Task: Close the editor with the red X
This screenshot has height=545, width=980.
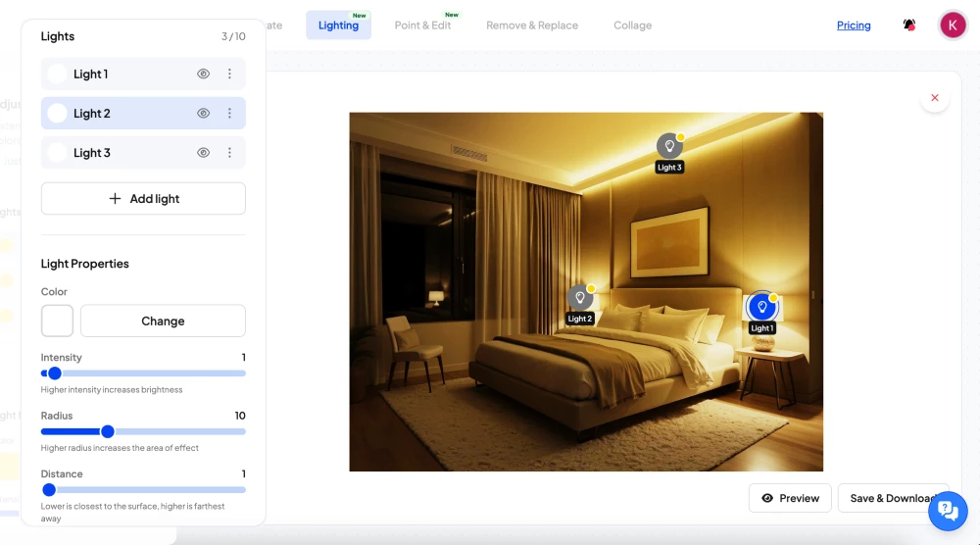Action: 934,98
